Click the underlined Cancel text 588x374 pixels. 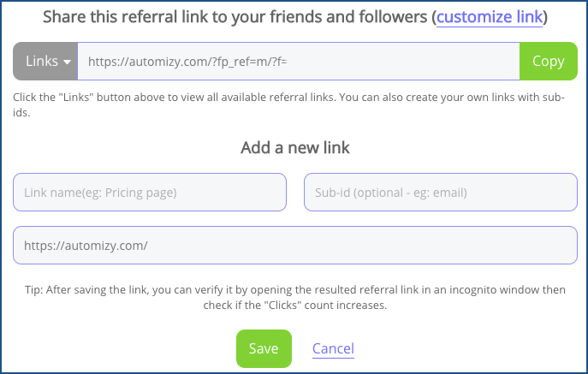[x=333, y=348]
